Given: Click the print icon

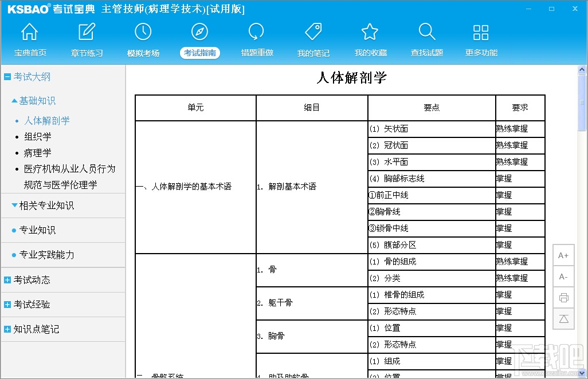Looking at the screenshot, I should point(563,298).
